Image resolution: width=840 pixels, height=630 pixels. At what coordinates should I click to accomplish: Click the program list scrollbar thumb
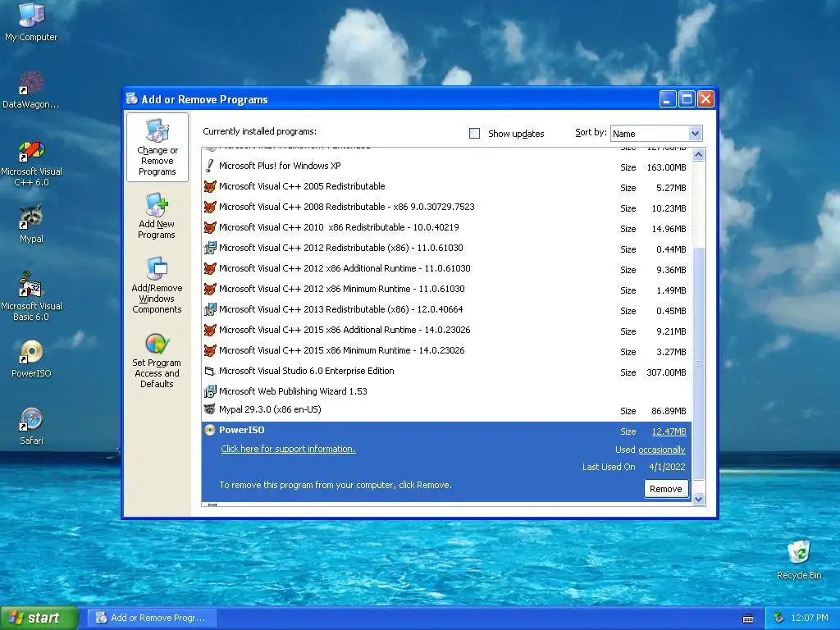click(x=699, y=363)
